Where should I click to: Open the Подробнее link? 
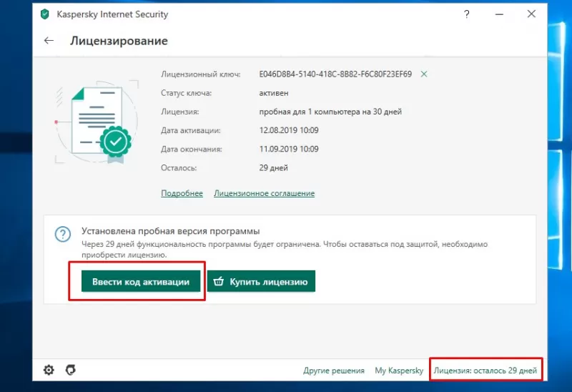click(182, 193)
